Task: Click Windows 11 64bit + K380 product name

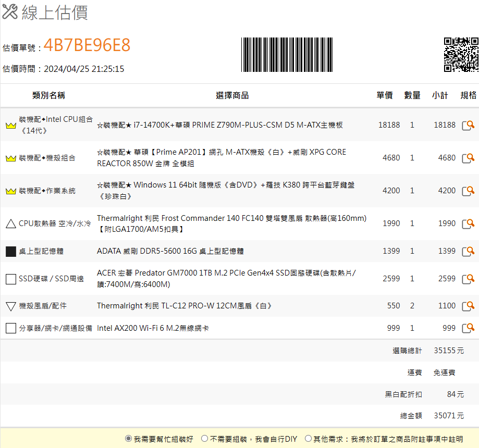Action: (226, 191)
